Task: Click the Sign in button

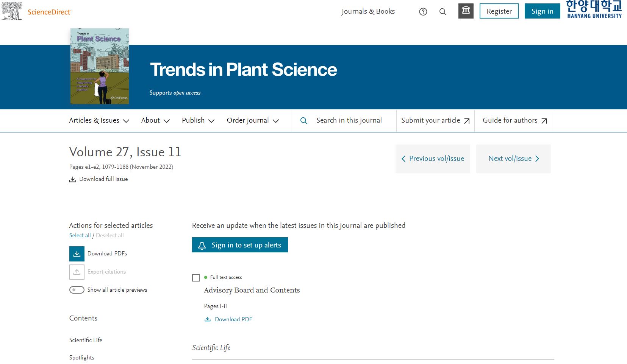Action: [542, 11]
